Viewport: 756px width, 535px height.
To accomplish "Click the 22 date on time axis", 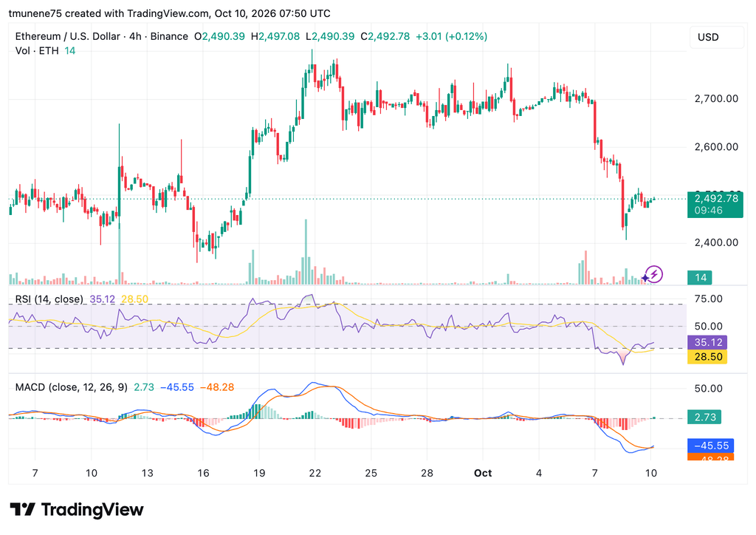I will [315, 473].
